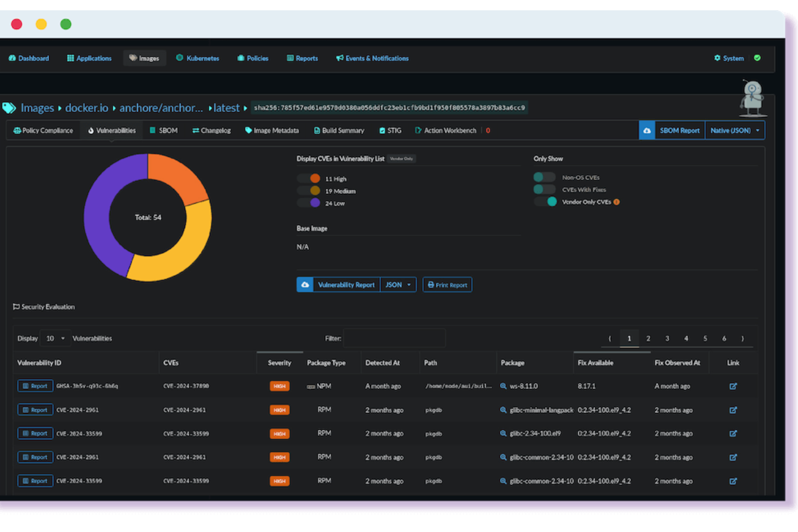
Task: Open external link for glibc-minimal-langpack row
Action: click(733, 410)
